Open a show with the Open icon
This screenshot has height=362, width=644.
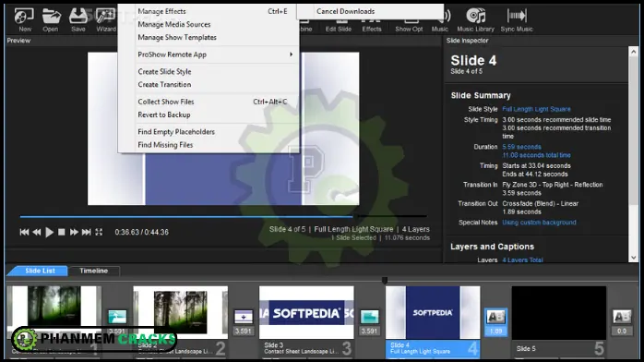click(51, 19)
